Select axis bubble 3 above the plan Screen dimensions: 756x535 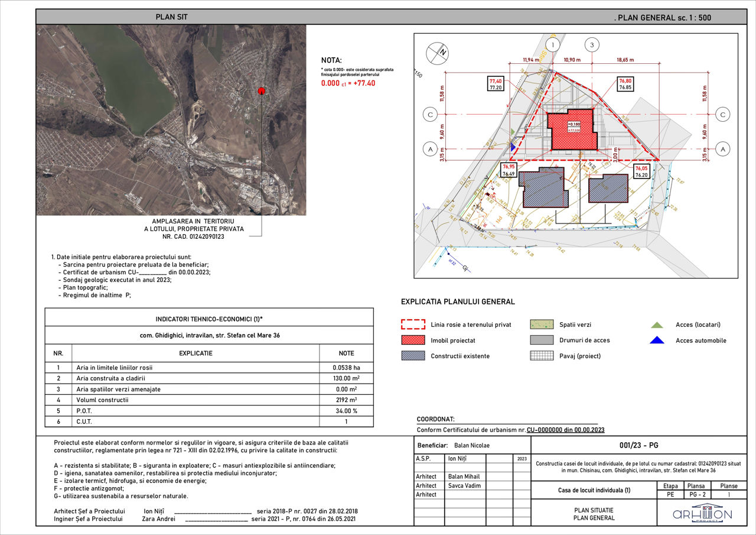pyautogui.click(x=592, y=45)
